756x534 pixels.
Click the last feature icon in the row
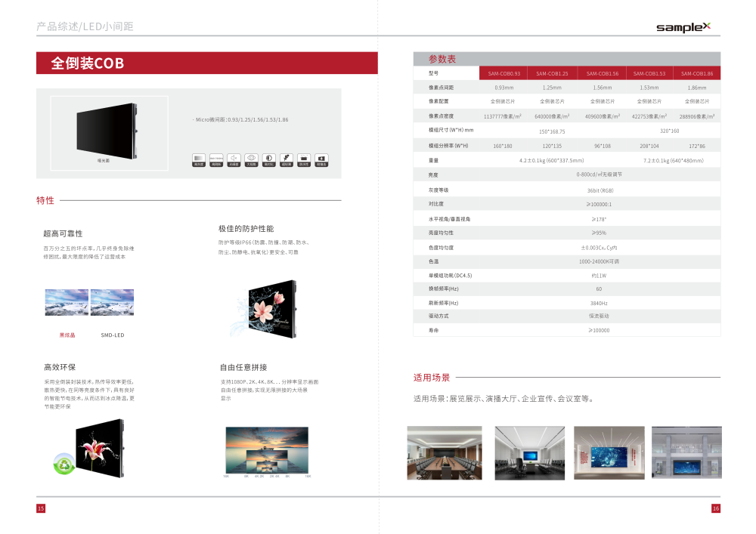[x=321, y=159]
